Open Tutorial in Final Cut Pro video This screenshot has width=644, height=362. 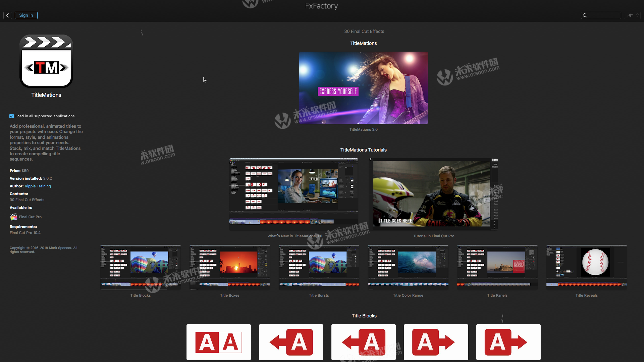(x=433, y=194)
